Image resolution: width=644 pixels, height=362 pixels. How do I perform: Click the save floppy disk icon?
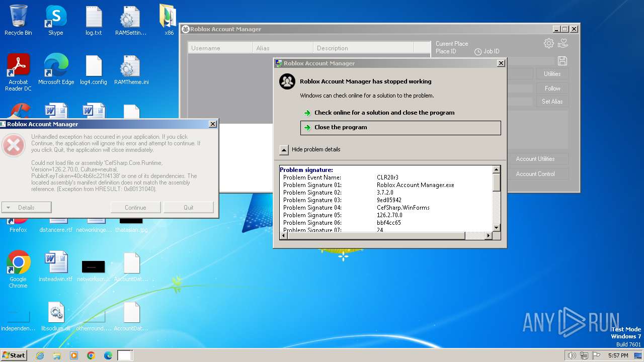pos(562,61)
